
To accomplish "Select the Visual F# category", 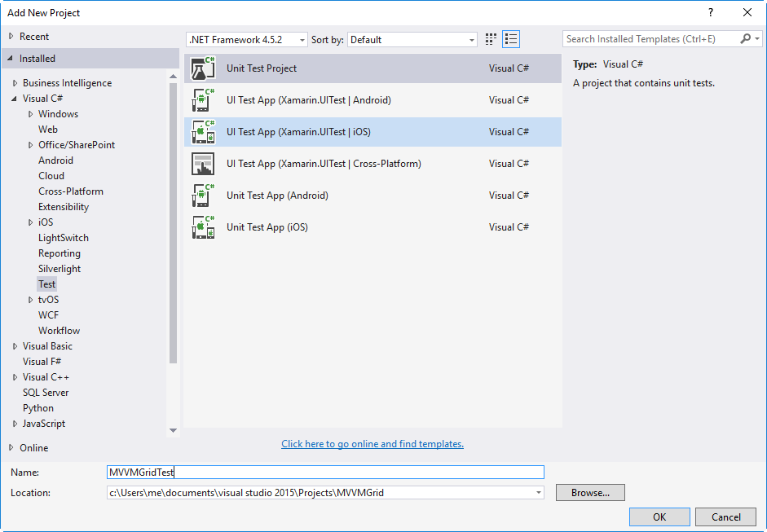I will pos(42,362).
